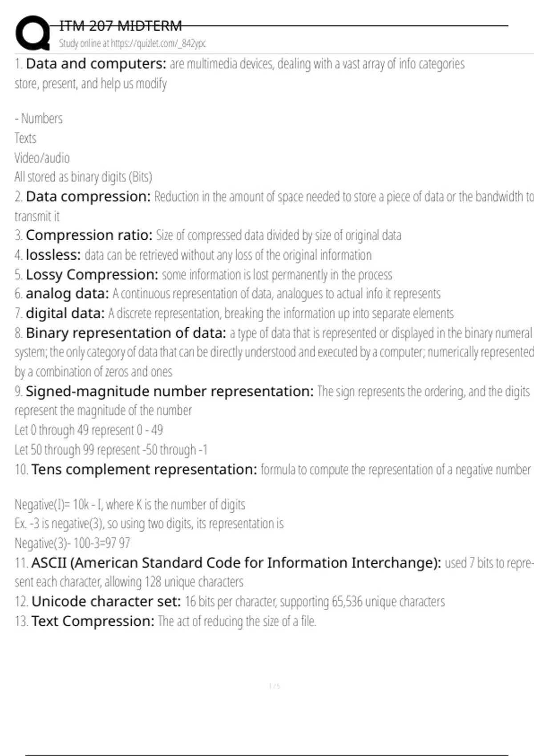Select the "Compression ratio" term
Image resolution: width=534 pixels, height=756 pixels.
89,235
